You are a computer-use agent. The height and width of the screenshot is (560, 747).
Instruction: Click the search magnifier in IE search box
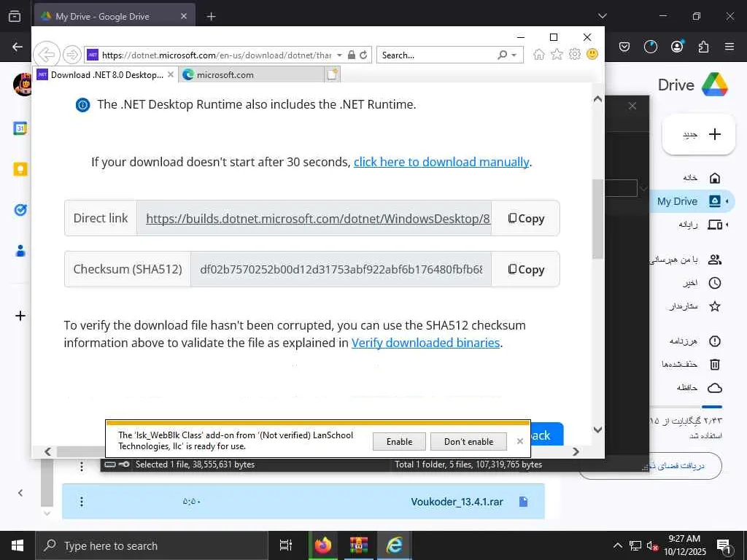click(502, 55)
